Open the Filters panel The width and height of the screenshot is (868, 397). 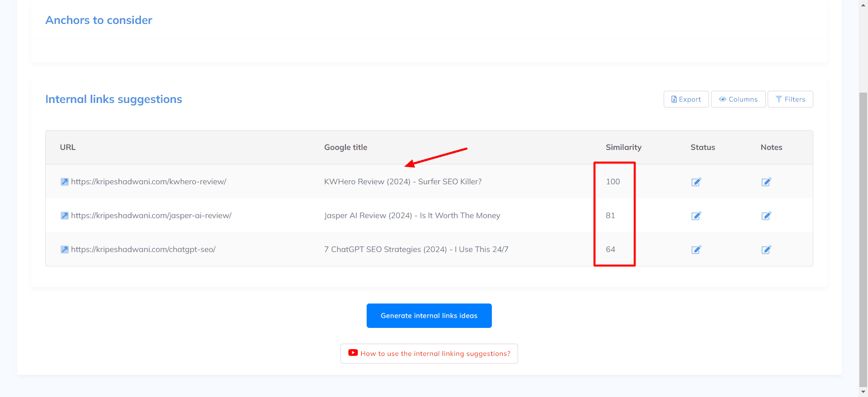(790, 99)
